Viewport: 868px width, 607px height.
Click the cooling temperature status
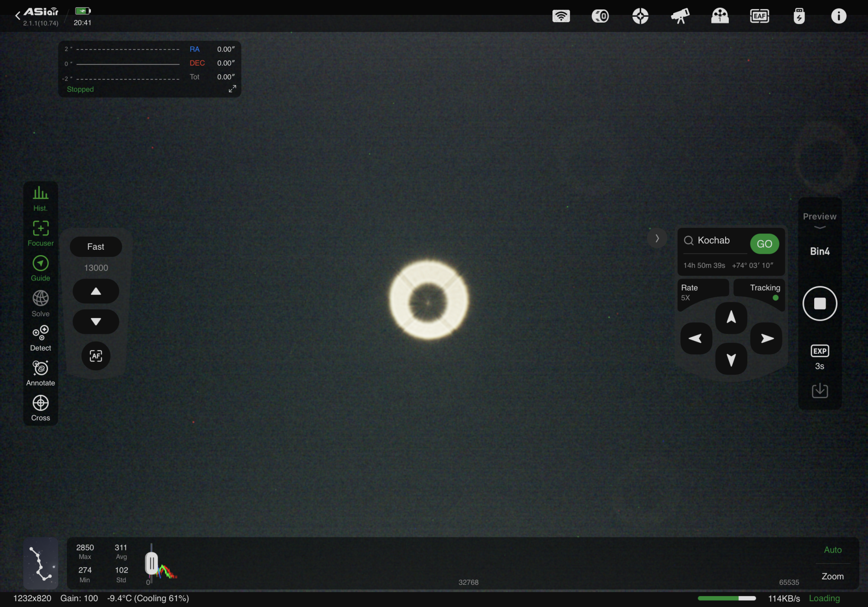click(148, 598)
